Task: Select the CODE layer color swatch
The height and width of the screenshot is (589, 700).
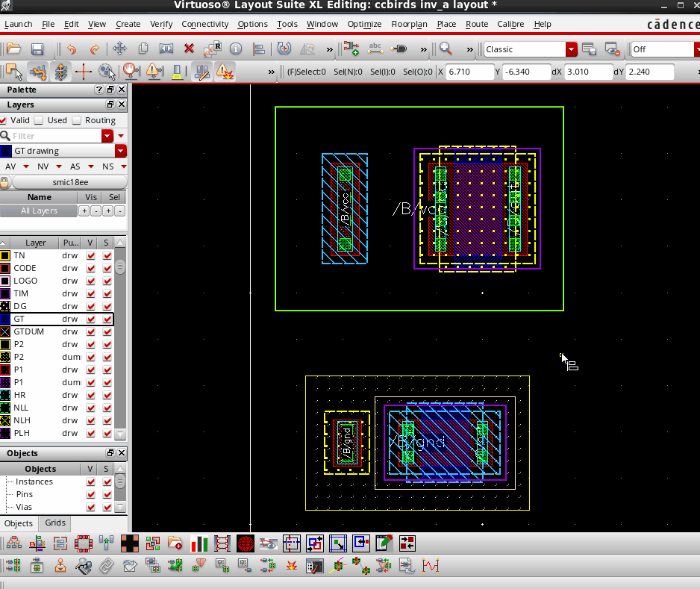Action: pyautogui.click(x=5, y=268)
